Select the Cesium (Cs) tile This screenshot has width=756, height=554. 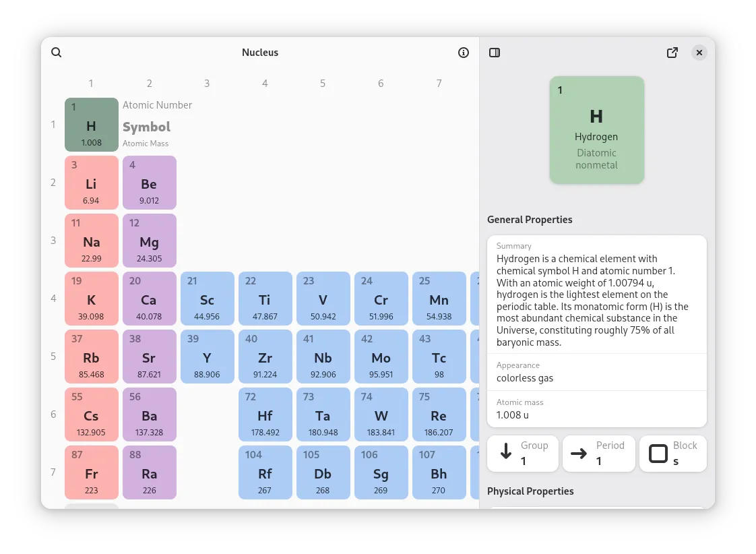tap(91, 414)
